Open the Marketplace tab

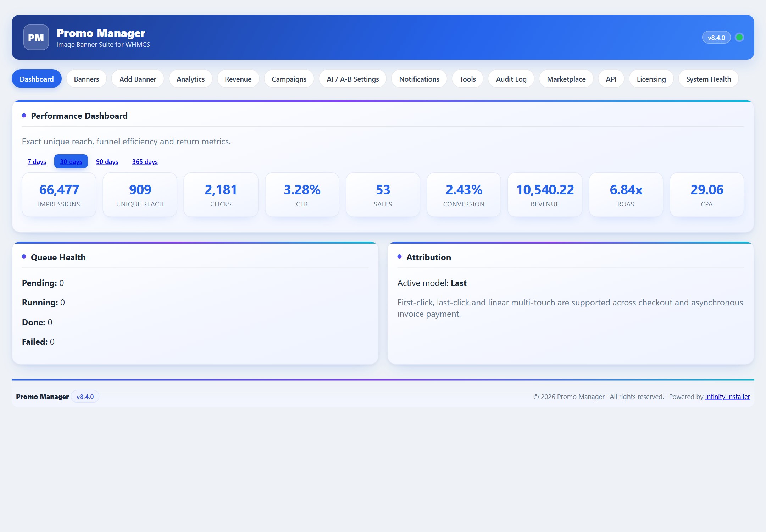(x=566, y=79)
